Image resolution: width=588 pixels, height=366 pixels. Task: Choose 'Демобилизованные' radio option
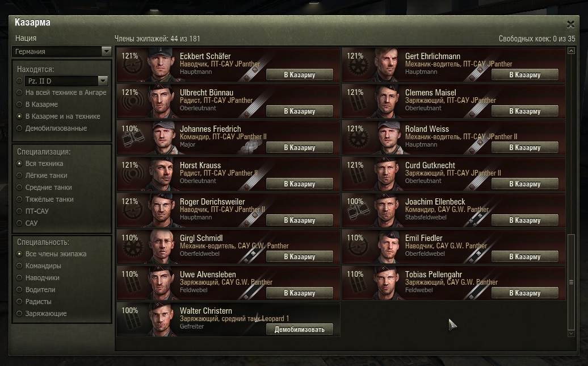pos(52,128)
